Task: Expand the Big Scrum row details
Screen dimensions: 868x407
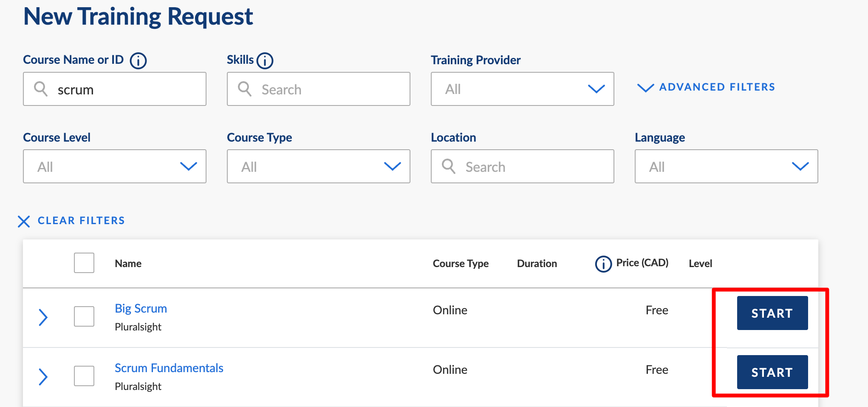Action: pos(43,317)
